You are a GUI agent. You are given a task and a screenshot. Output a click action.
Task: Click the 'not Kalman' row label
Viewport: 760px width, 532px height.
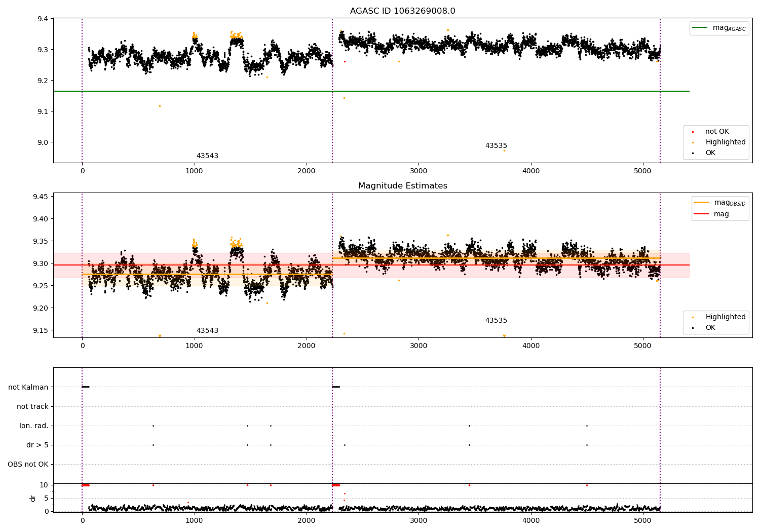pos(28,388)
